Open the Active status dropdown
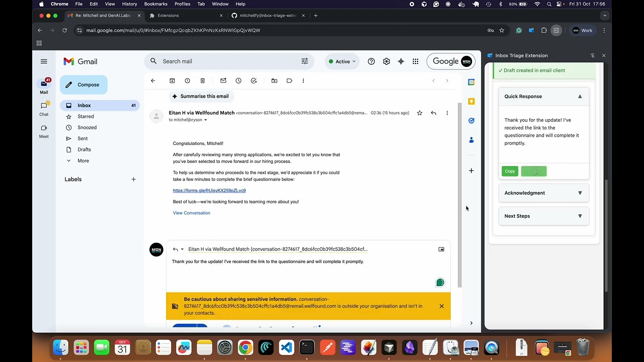This screenshot has width=644, height=362. [342, 61]
